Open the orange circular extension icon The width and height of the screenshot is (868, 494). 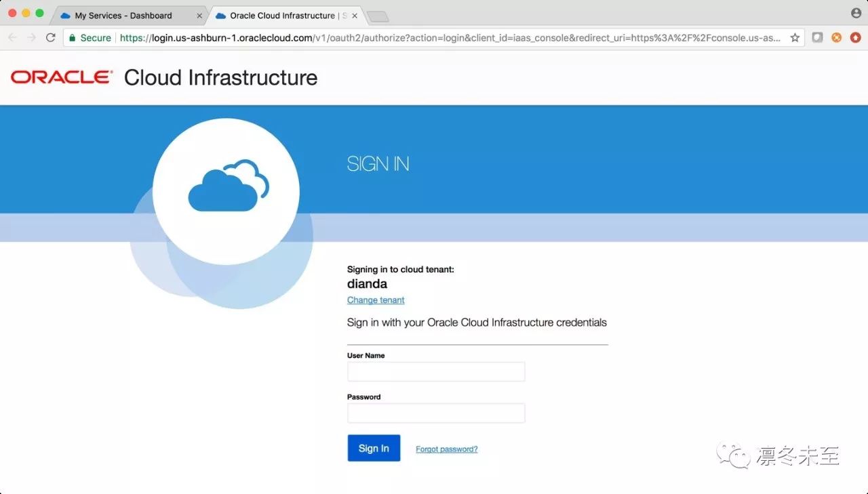[x=837, y=38]
